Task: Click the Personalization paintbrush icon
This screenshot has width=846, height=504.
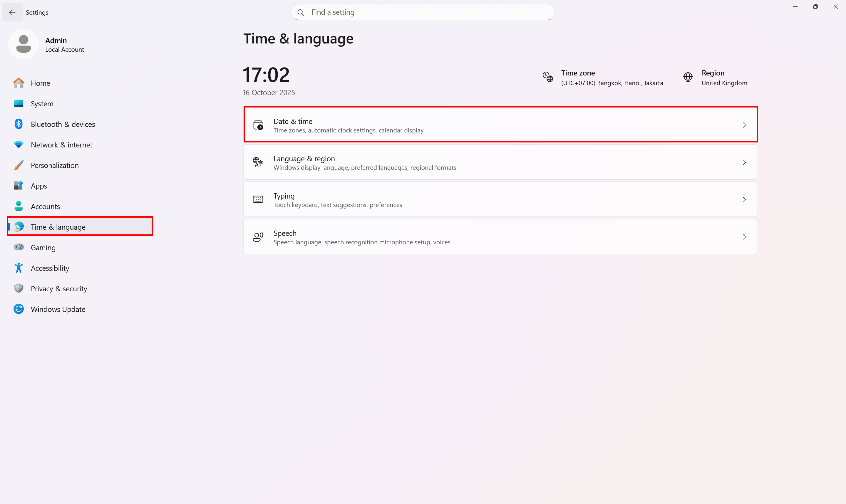Action: point(19,165)
